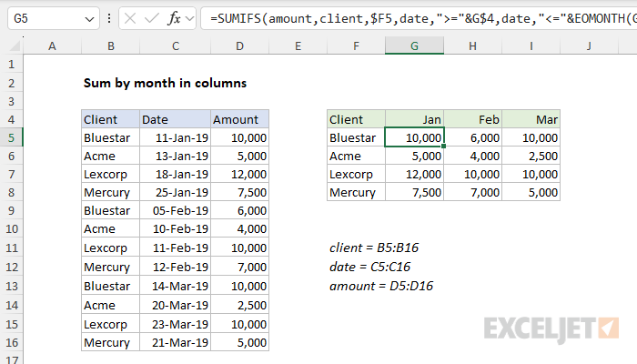Viewport: 637px width, 364px height.
Task: Click the Name Box showing G5
Action: (x=53, y=18)
